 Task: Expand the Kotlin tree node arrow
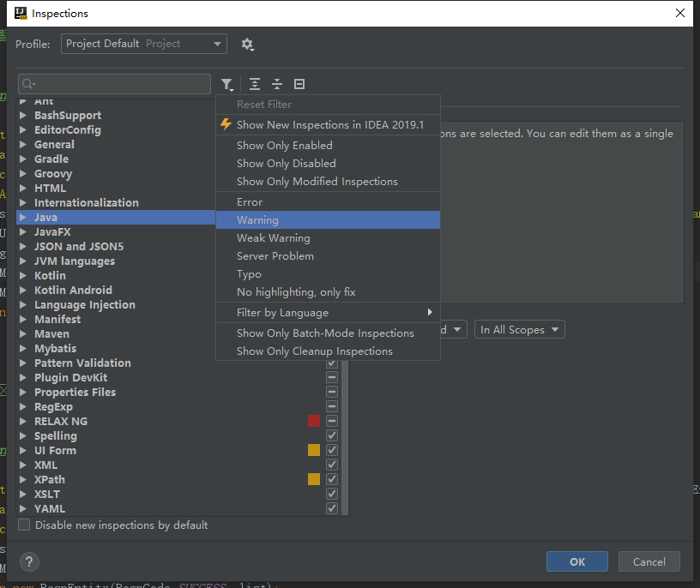tap(23, 276)
